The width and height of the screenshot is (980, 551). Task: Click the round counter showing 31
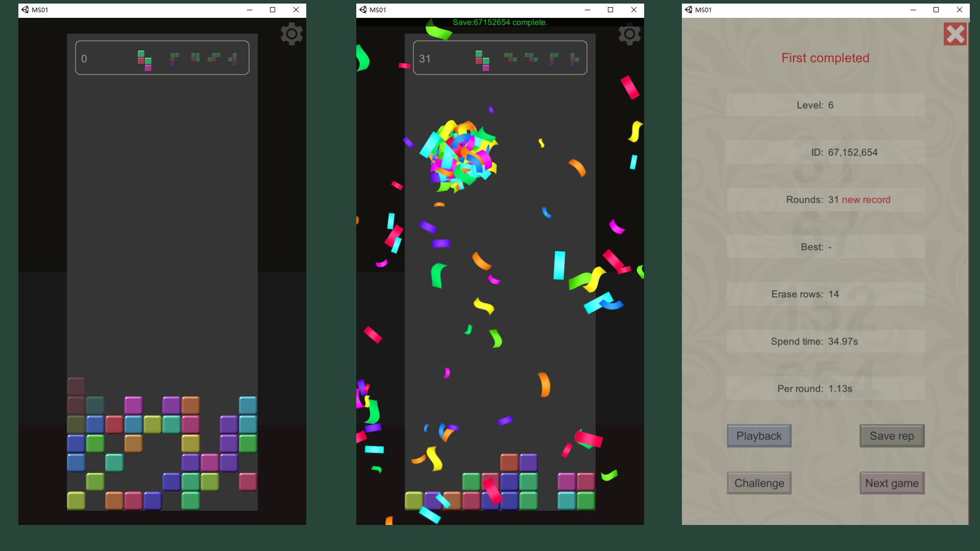tap(425, 58)
